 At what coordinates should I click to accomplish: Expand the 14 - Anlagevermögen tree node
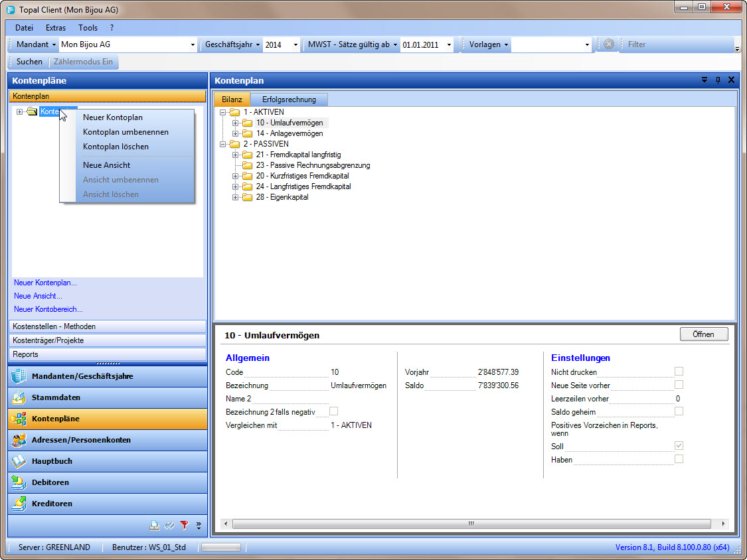pyautogui.click(x=235, y=133)
